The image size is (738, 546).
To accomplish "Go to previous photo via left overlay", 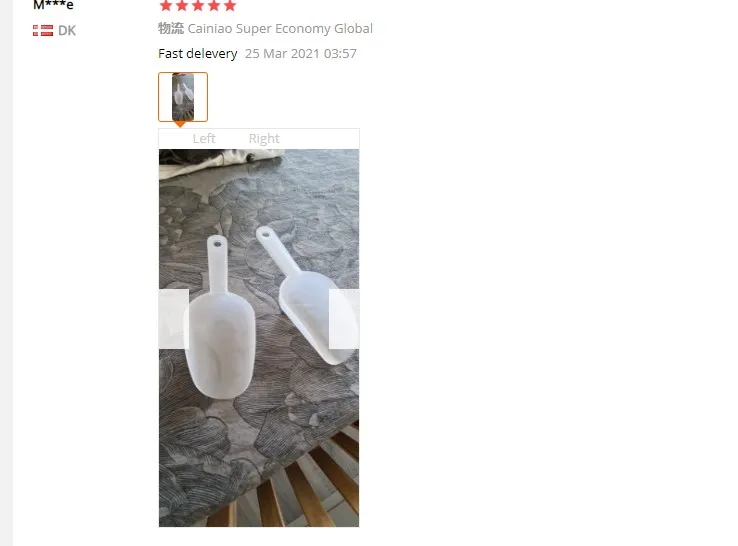I will pos(174,319).
